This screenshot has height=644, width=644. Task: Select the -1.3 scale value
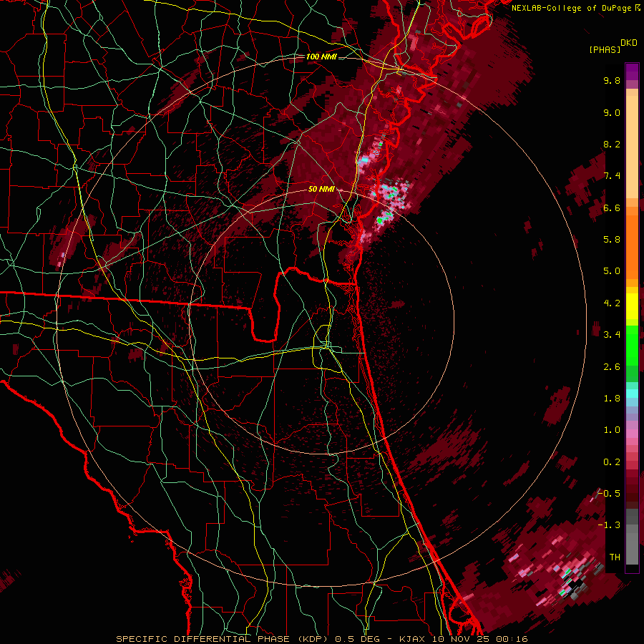coord(609,525)
